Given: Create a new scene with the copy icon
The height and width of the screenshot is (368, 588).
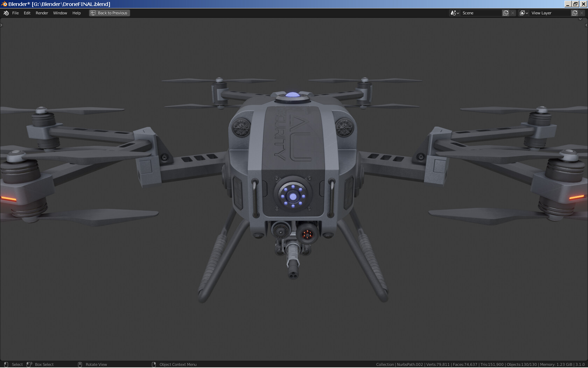Looking at the screenshot, I should (505, 13).
